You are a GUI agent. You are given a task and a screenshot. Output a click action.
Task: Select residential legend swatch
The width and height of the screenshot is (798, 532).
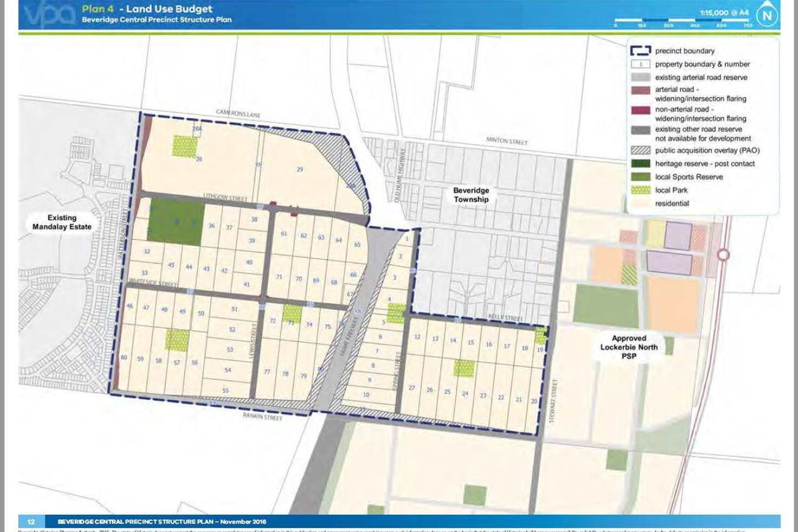tap(640, 203)
